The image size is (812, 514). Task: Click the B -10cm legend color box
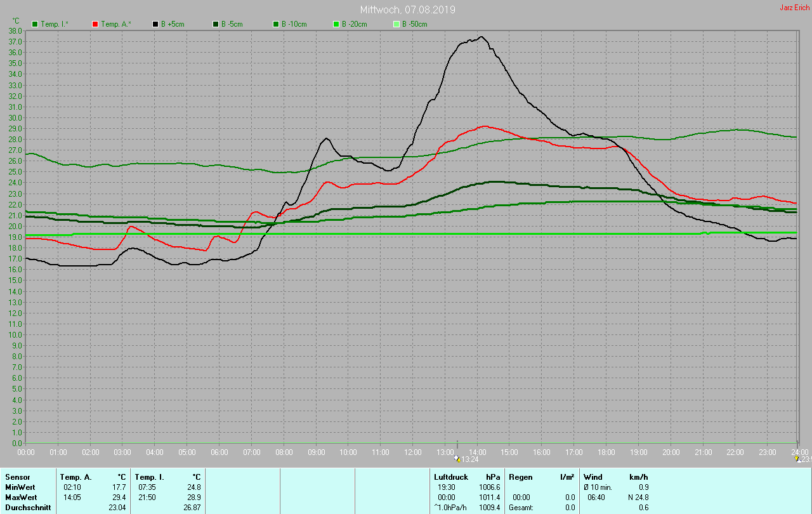(x=276, y=24)
